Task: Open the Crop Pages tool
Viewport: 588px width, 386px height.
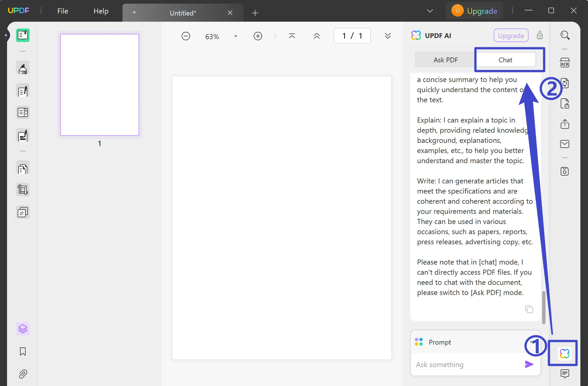Action: [23, 189]
